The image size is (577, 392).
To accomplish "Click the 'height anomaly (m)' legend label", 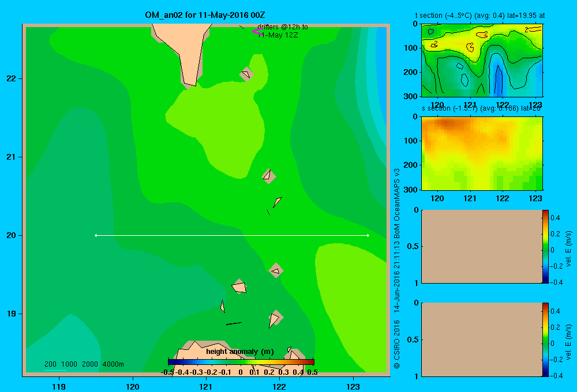I will pyautogui.click(x=240, y=352).
